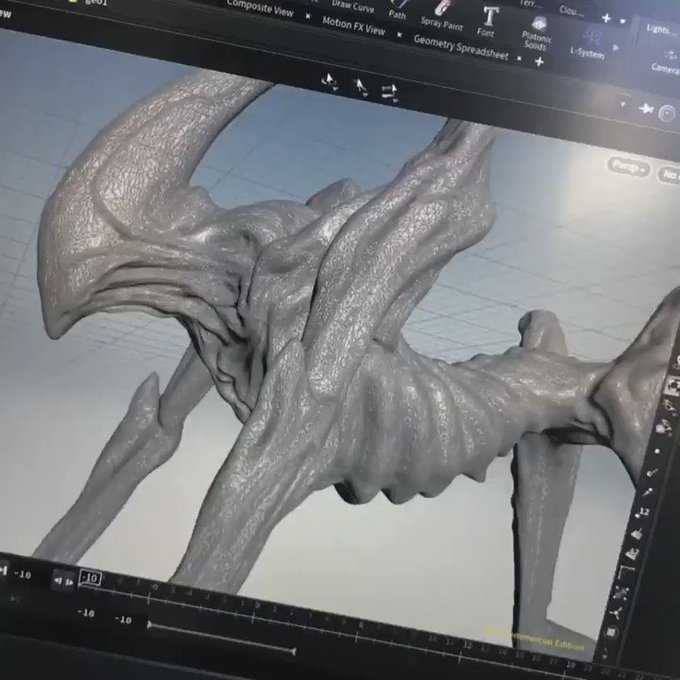Screen dimensions: 680x680
Task: Toggle the display points icon in right toolbar
Action: click(658, 451)
